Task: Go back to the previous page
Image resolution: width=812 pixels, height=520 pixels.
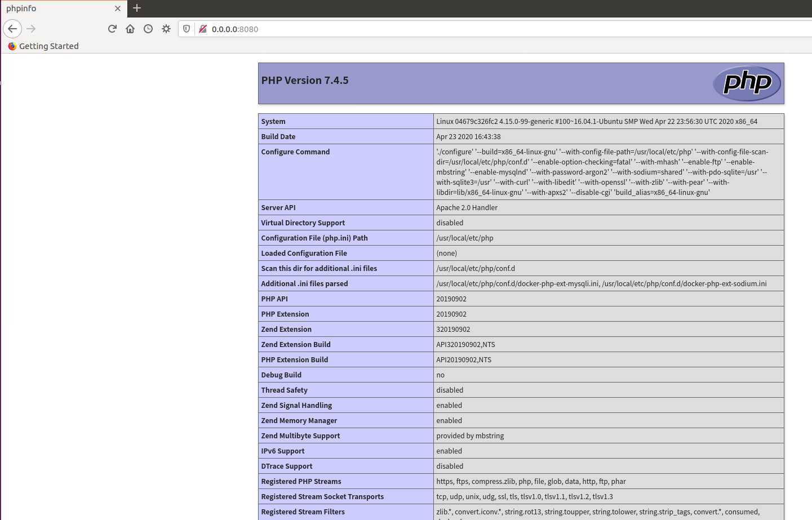Action: coord(12,29)
